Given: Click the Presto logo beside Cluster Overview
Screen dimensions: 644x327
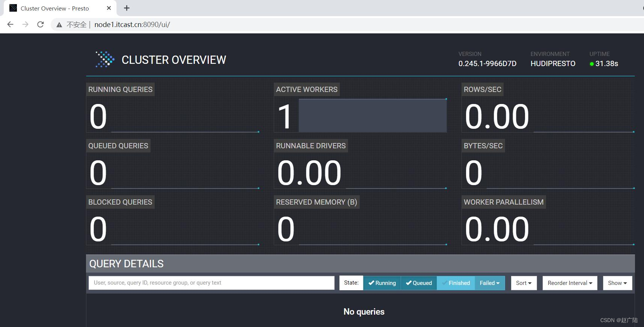Looking at the screenshot, I should [105, 59].
